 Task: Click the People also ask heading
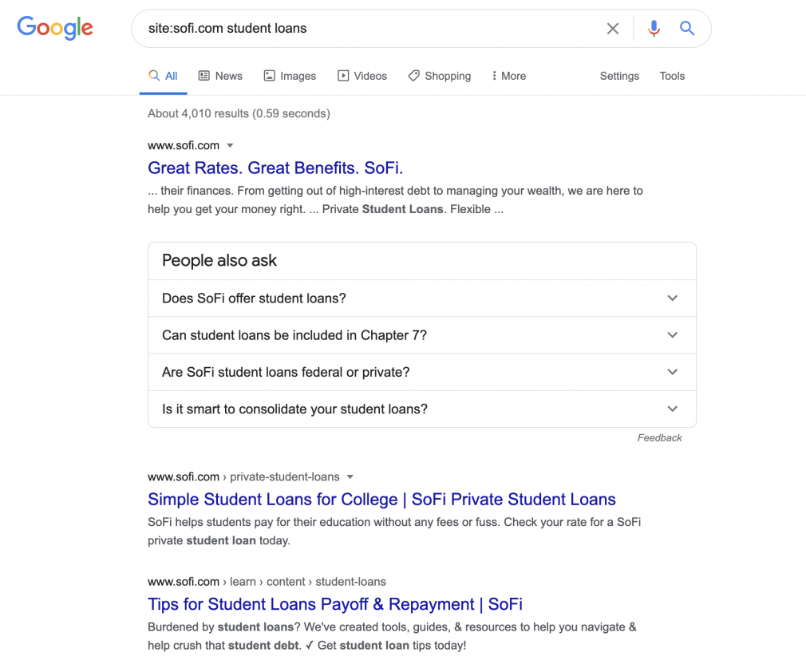tap(219, 261)
